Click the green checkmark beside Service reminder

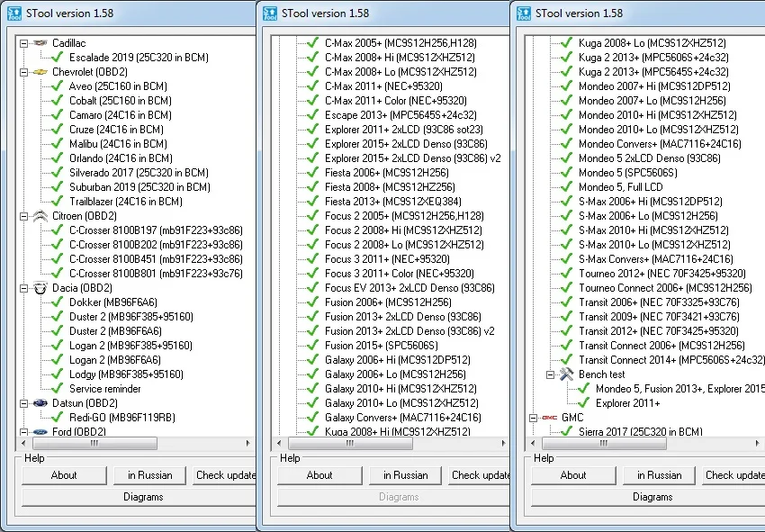pos(57,389)
